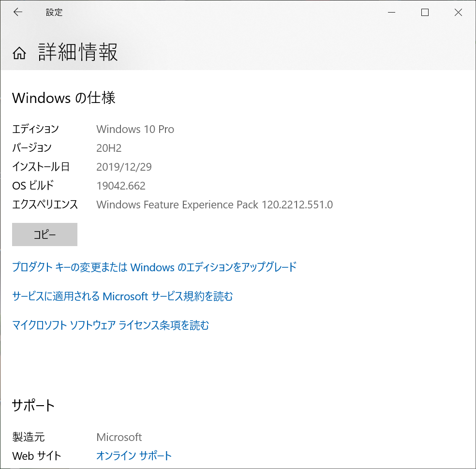Click Windows Feature Experience Pack value
Viewport: 476px width, 469px height.
[215, 205]
